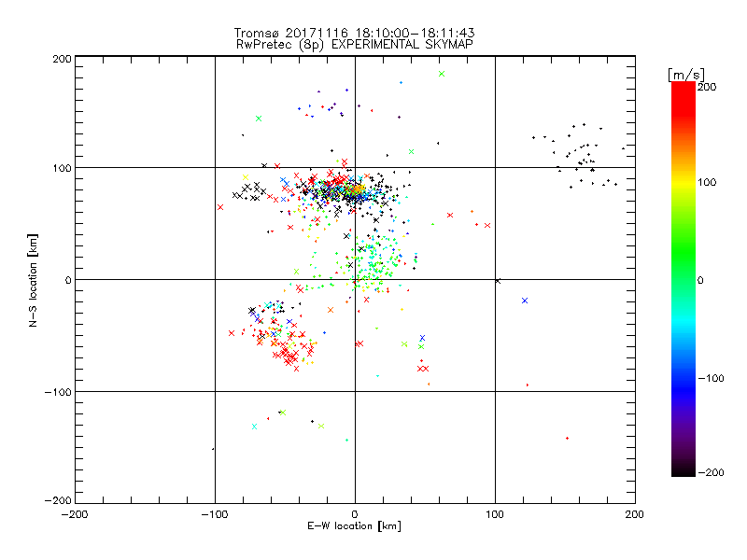Image resolution: width=747 pixels, height=560 pixels.
Task: Click the '-100' tick label on N-S axis
Action: (x=58, y=392)
